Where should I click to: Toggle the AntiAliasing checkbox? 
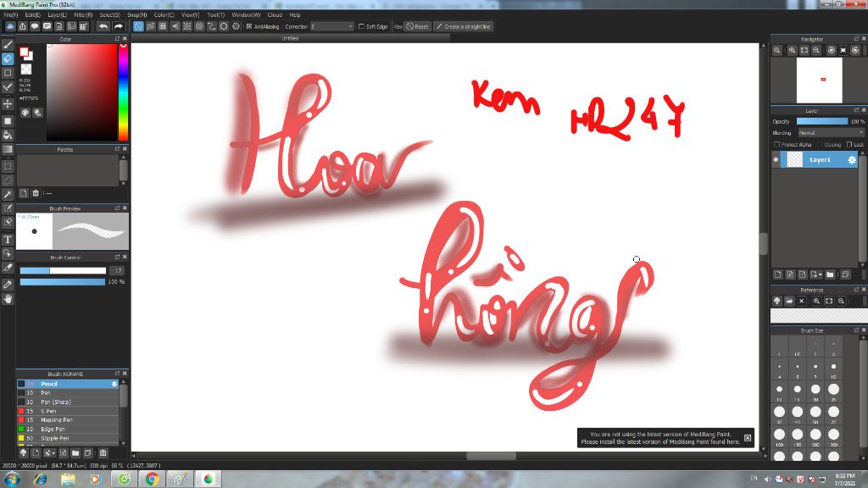pyautogui.click(x=249, y=26)
